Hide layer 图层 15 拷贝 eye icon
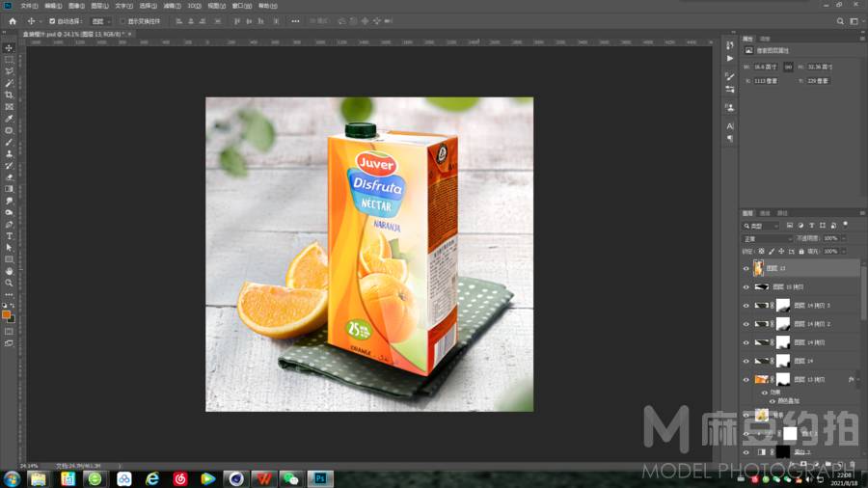 click(x=746, y=287)
